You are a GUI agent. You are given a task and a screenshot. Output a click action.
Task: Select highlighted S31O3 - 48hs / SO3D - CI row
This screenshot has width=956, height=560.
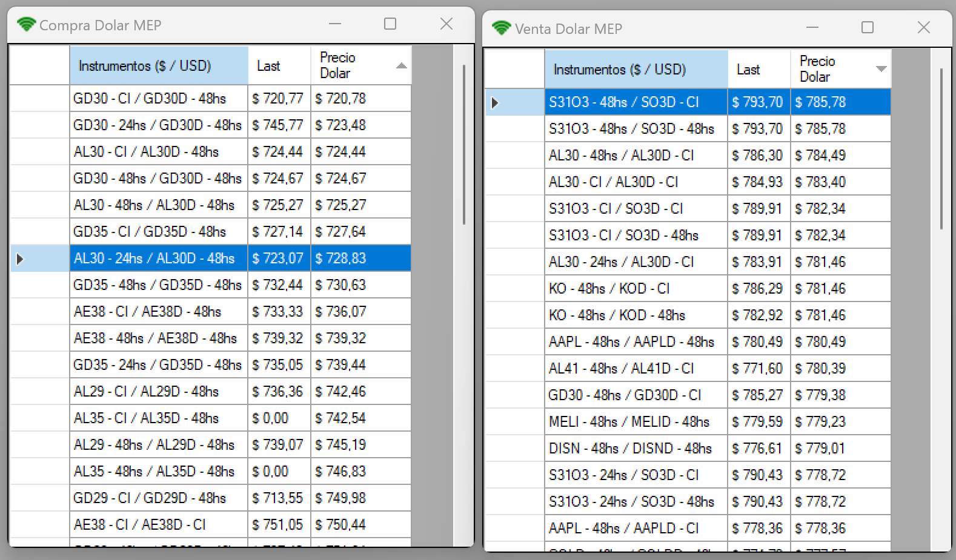click(688, 102)
